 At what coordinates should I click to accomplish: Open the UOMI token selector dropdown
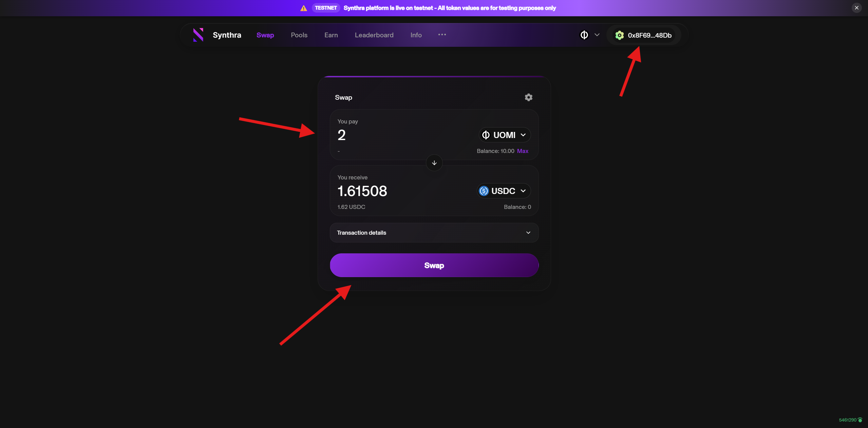click(x=505, y=135)
